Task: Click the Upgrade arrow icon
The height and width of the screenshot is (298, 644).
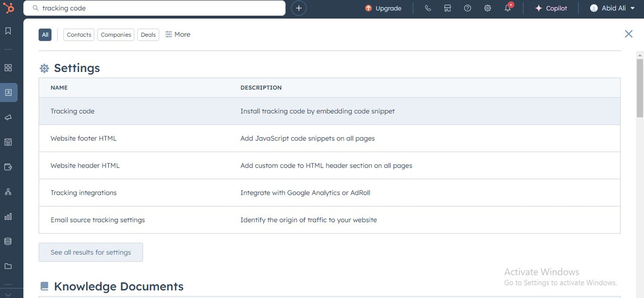Action: 368,8
